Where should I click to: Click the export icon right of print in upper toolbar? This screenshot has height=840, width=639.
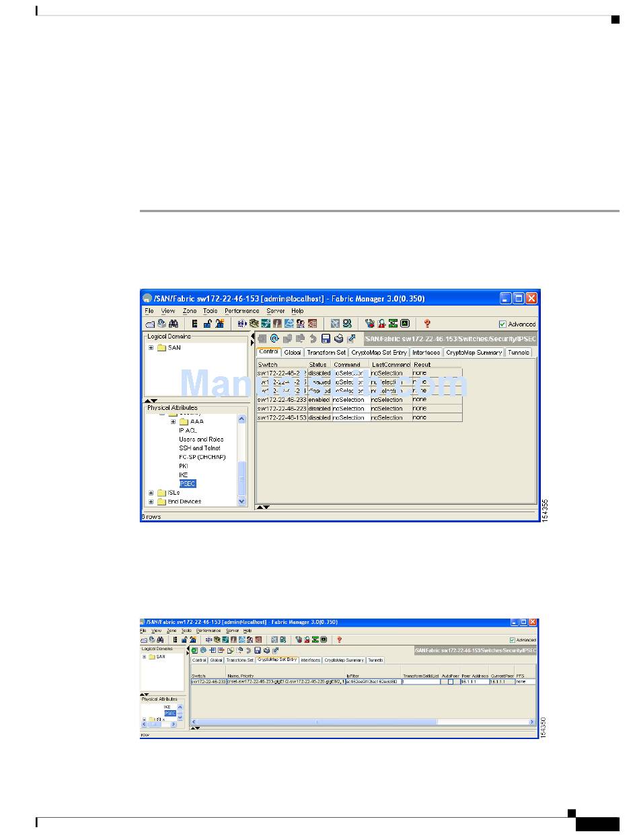pyautogui.click(x=351, y=339)
